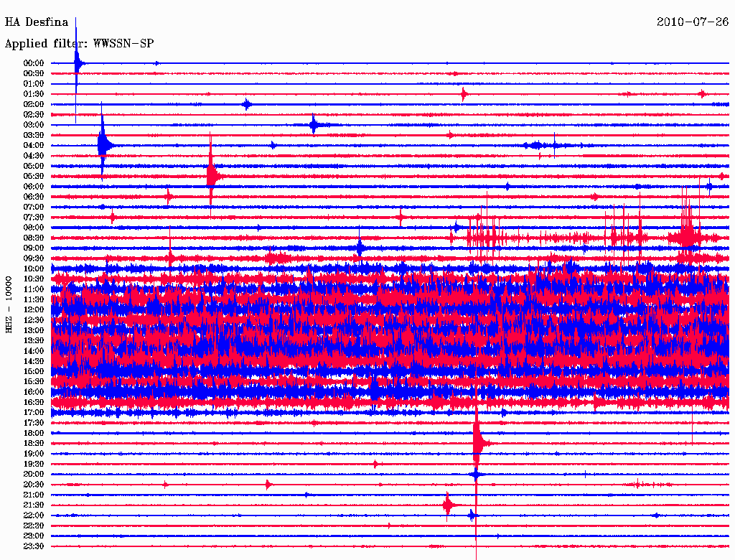Viewport: 735px width, 560px height.
Task: Select the 13:00 time label
Action: (x=34, y=331)
